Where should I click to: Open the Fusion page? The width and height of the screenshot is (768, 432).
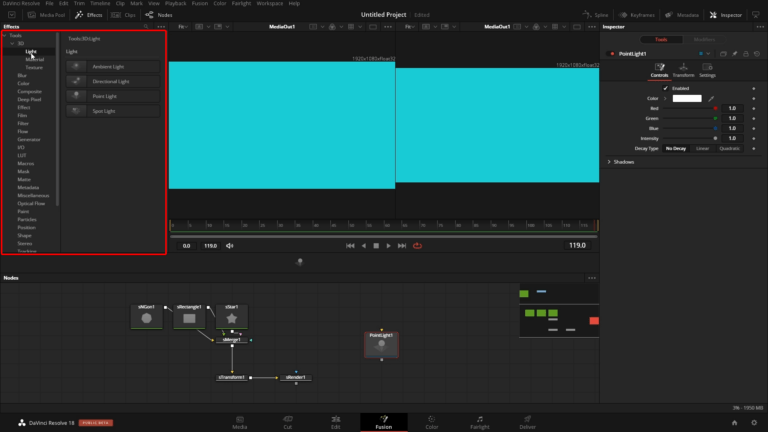click(x=384, y=422)
